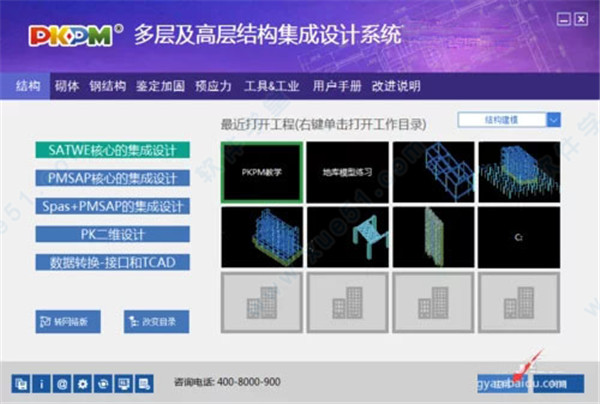Click the document search icon

coord(144,383)
